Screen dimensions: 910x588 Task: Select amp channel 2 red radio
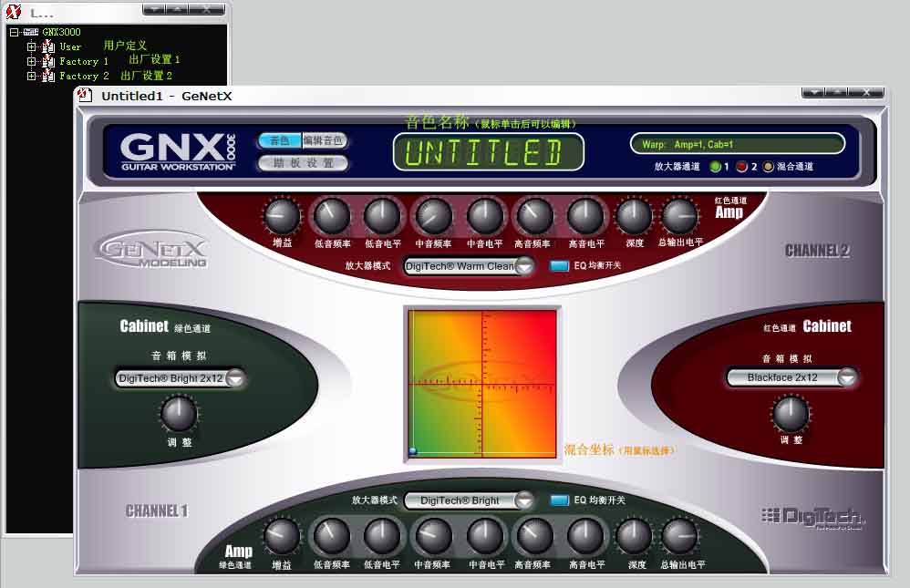[741, 167]
